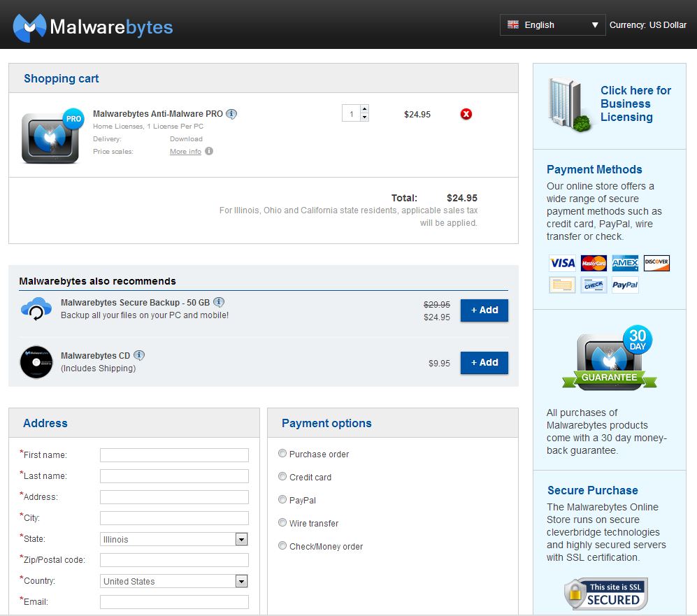The width and height of the screenshot is (697, 616).
Task: Open info icon for Malwarebytes CD
Action: 139,356
